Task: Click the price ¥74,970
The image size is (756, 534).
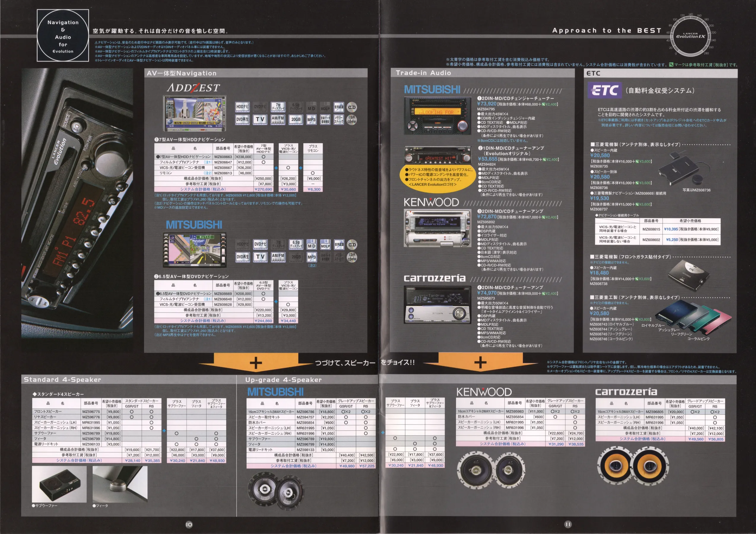Action: [487, 293]
